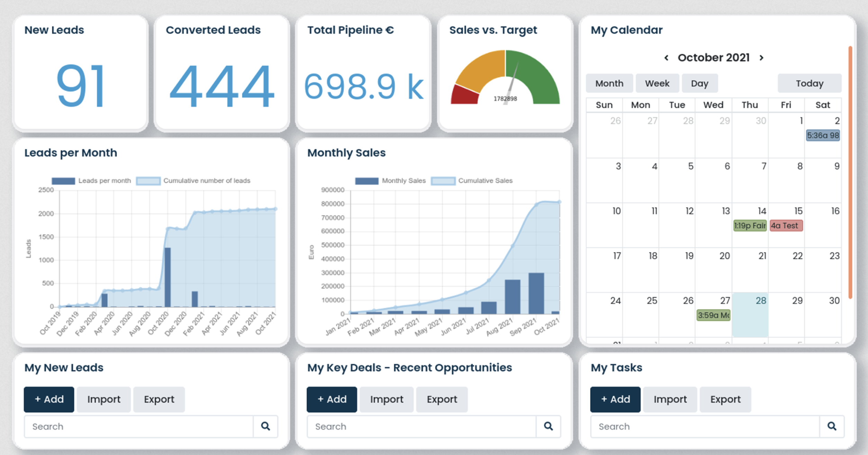Image resolution: width=868 pixels, height=455 pixels.
Task: Add a new task in My Tasks
Action: click(615, 399)
